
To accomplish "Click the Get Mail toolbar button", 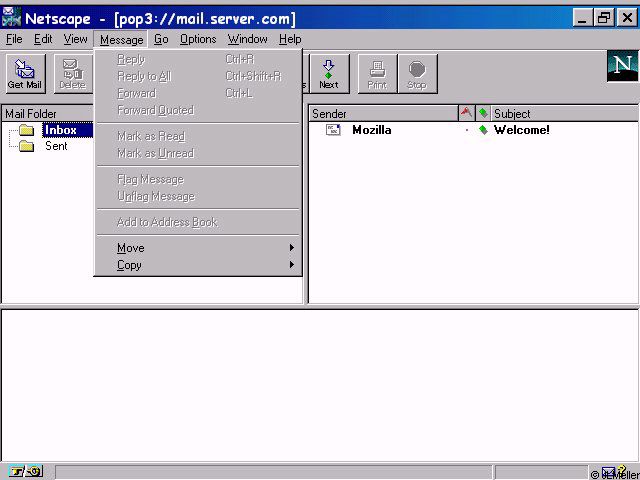I will click(x=26, y=74).
